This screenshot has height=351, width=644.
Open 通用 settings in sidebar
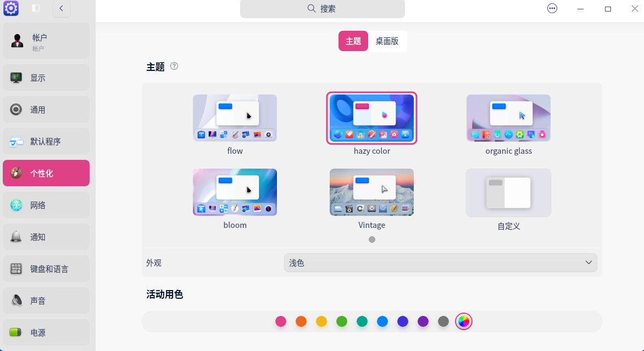46,109
